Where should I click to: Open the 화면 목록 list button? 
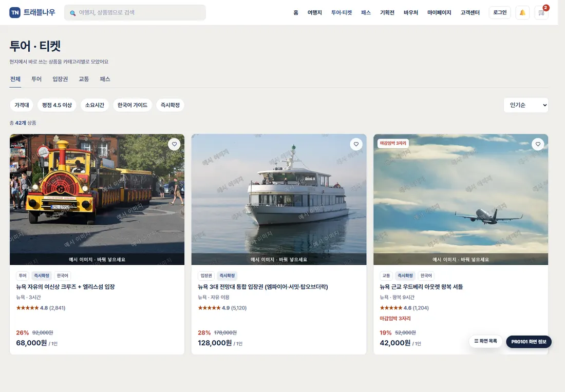pos(486,341)
